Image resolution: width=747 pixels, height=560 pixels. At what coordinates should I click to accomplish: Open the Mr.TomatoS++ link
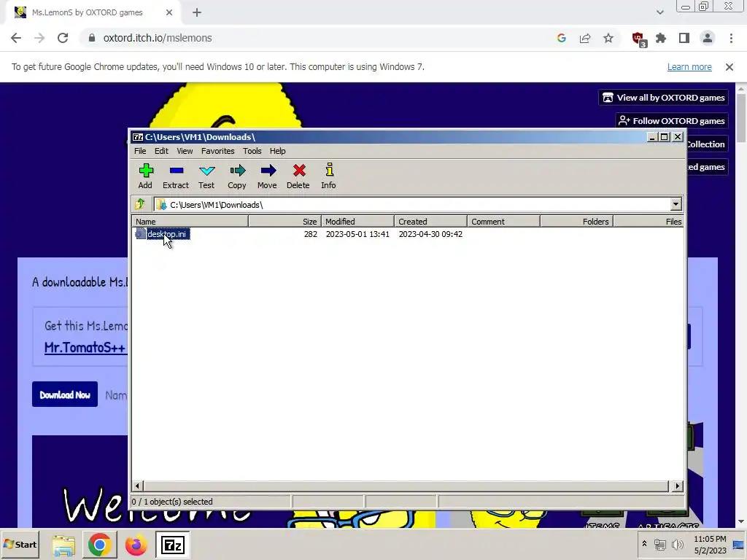point(85,347)
